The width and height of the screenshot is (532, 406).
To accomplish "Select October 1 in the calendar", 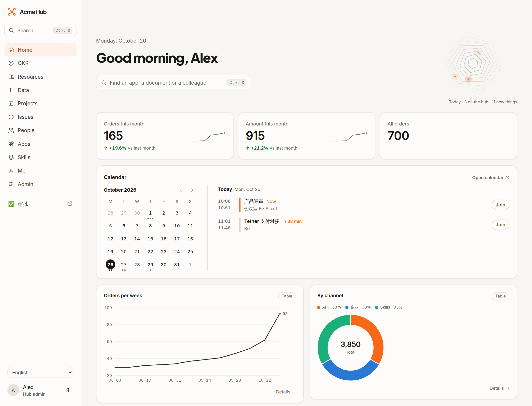I will [x=150, y=213].
